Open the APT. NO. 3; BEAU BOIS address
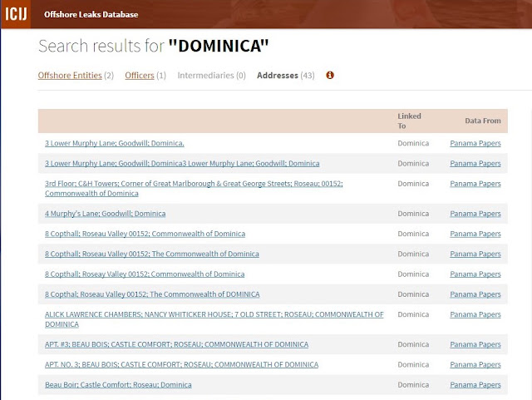The image size is (532, 400). (181, 365)
